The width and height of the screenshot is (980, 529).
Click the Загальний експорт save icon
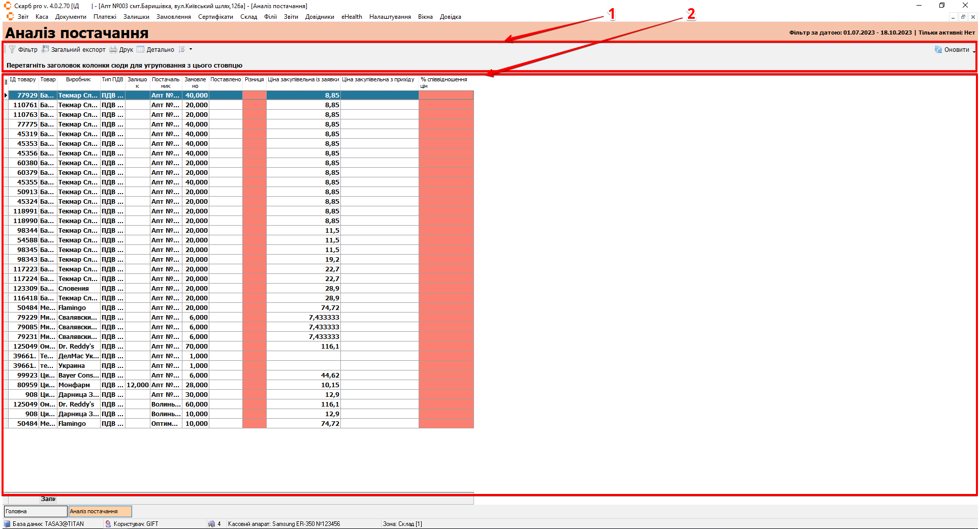click(x=45, y=50)
